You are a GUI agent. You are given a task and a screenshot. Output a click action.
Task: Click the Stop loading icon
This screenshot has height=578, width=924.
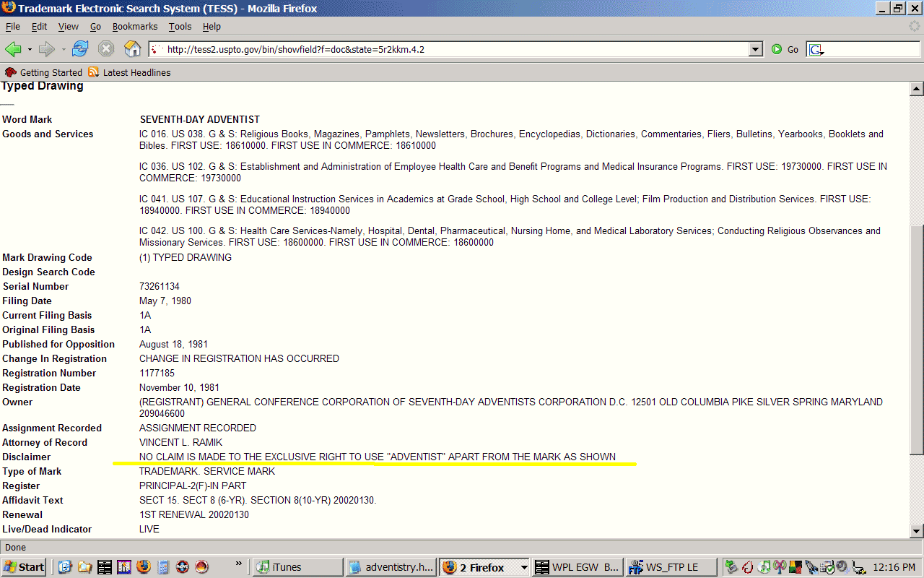[106, 49]
